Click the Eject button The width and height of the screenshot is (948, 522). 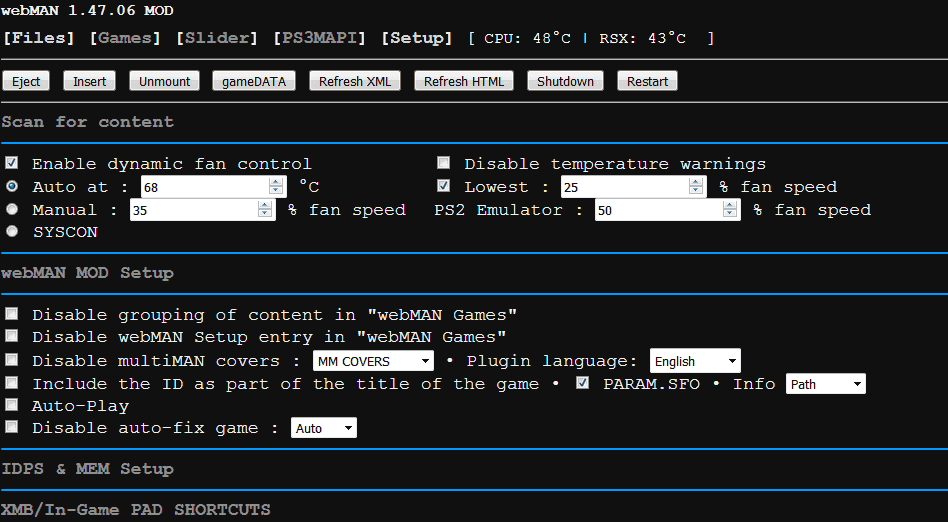[x=26, y=81]
